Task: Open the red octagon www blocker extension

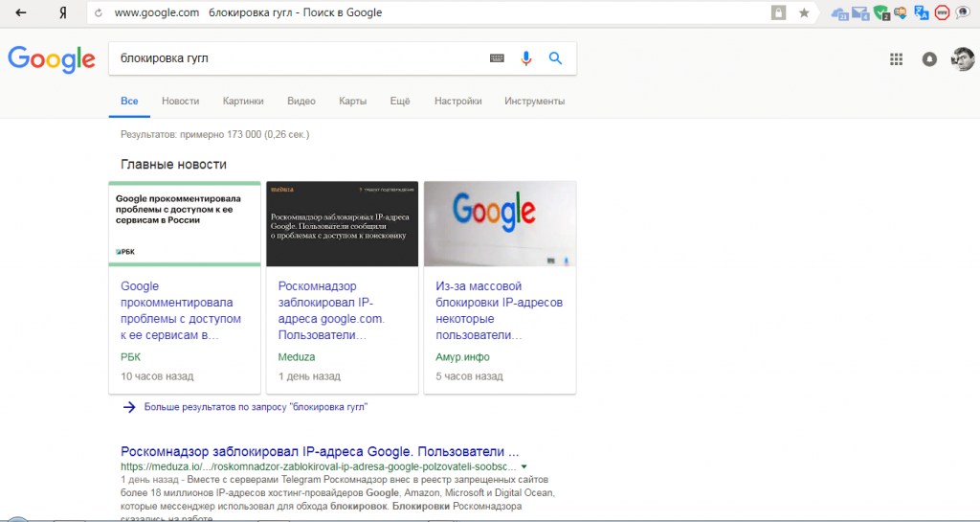Action: [x=942, y=12]
